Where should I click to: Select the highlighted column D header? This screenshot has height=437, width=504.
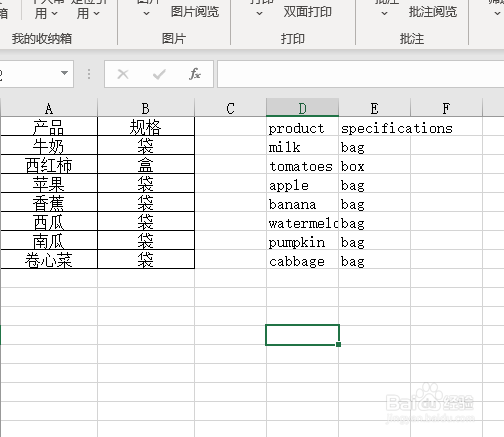pos(302,108)
